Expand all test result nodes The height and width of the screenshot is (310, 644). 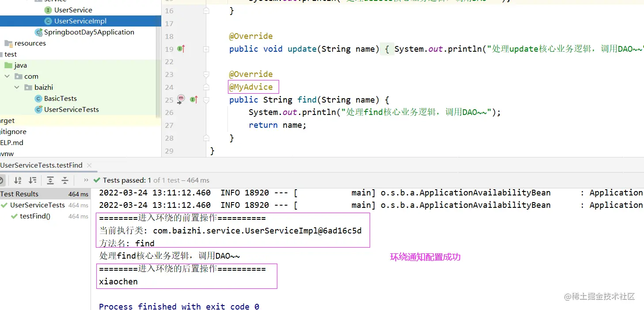pyautogui.click(x=50, y=180)
